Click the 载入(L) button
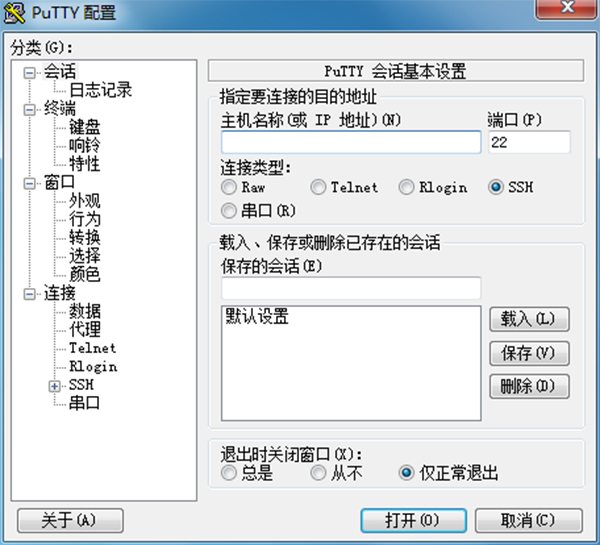 [x=529, y=319]
